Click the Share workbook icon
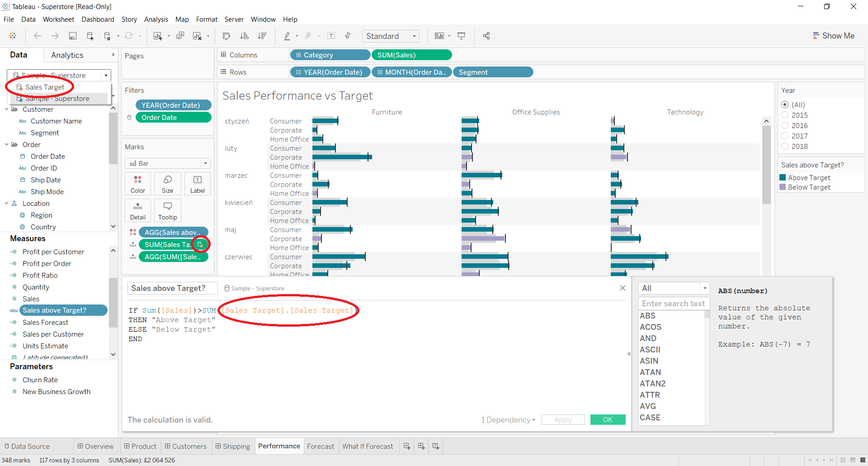868x466 pixels. coord(486,36)
